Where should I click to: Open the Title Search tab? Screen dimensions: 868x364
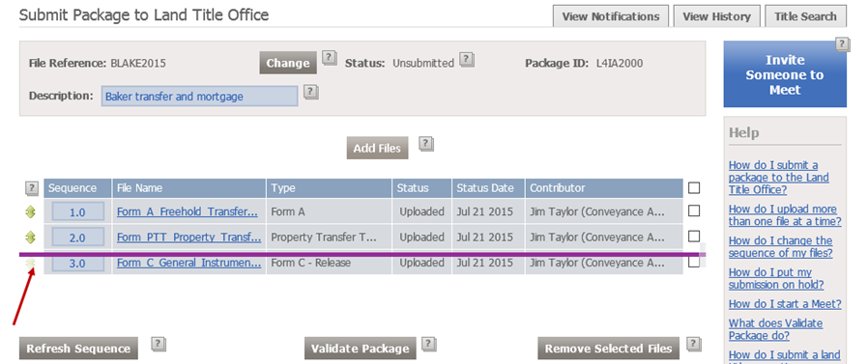click(x=805, y=16)
